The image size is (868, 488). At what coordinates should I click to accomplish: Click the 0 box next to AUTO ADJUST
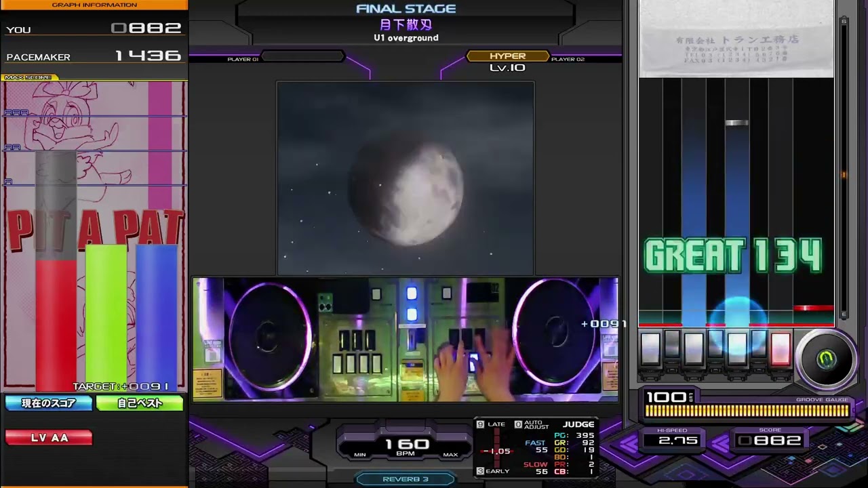tap(518, 424)
